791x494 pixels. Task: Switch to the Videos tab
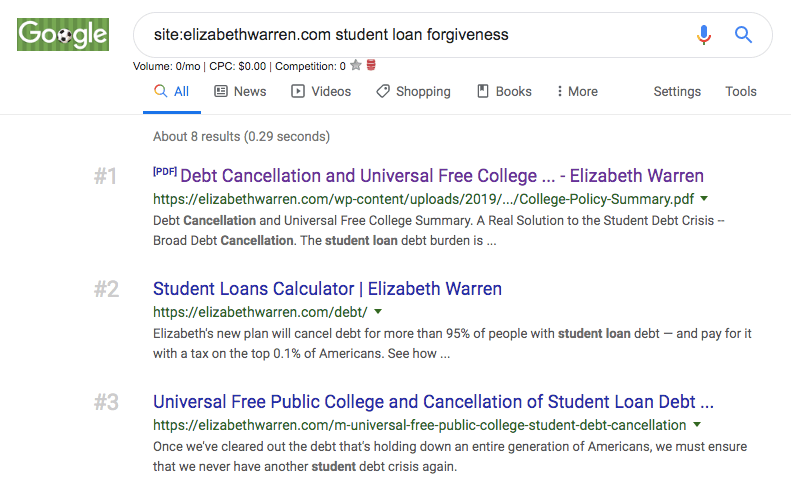point(321,91)
